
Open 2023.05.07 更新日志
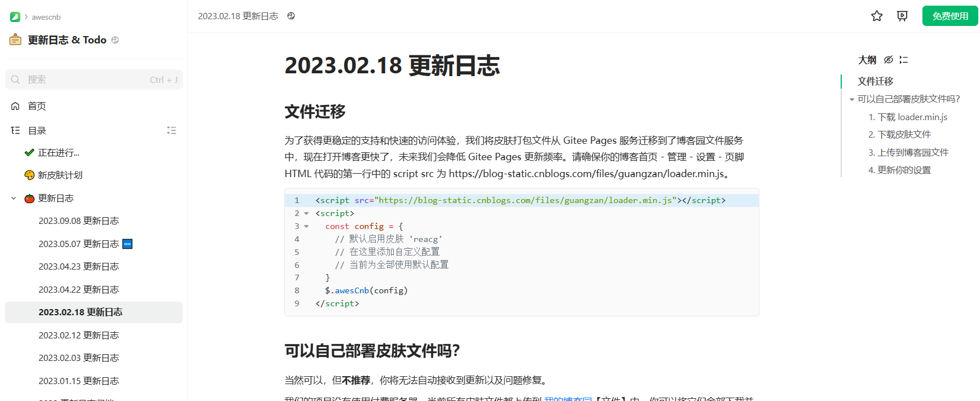click(x=78, y=244)
